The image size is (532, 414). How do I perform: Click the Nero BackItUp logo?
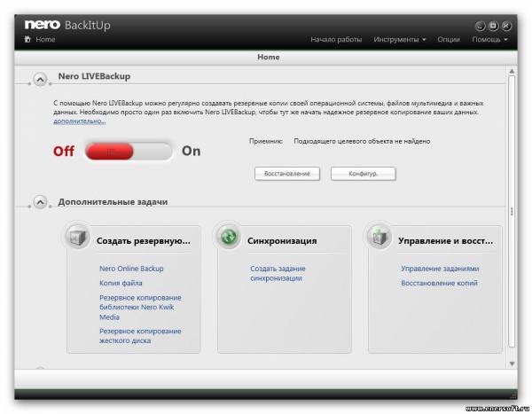pyautogui.click(x=67, y=25)
